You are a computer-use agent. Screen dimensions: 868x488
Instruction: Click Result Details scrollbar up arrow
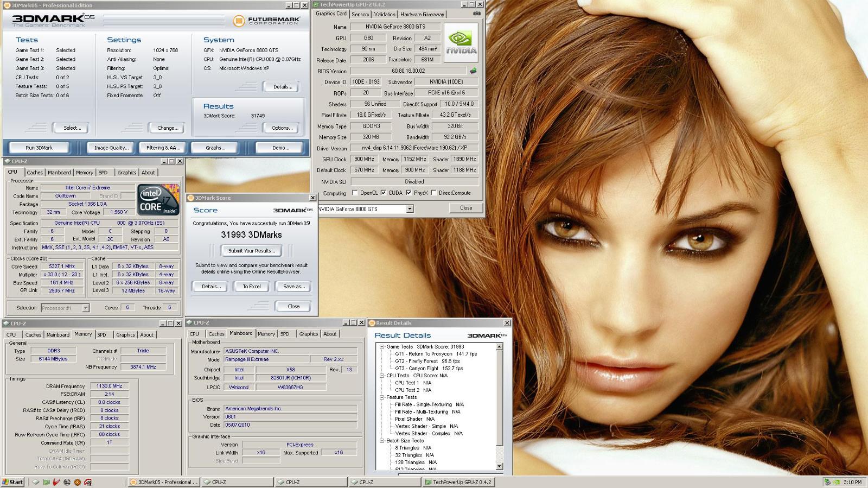click(500, 346)
